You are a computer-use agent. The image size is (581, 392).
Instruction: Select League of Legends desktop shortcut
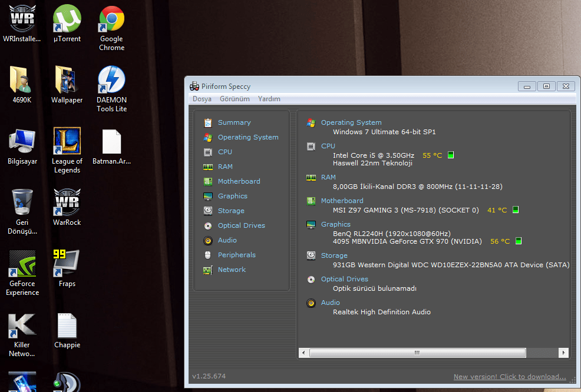(67, 150)
